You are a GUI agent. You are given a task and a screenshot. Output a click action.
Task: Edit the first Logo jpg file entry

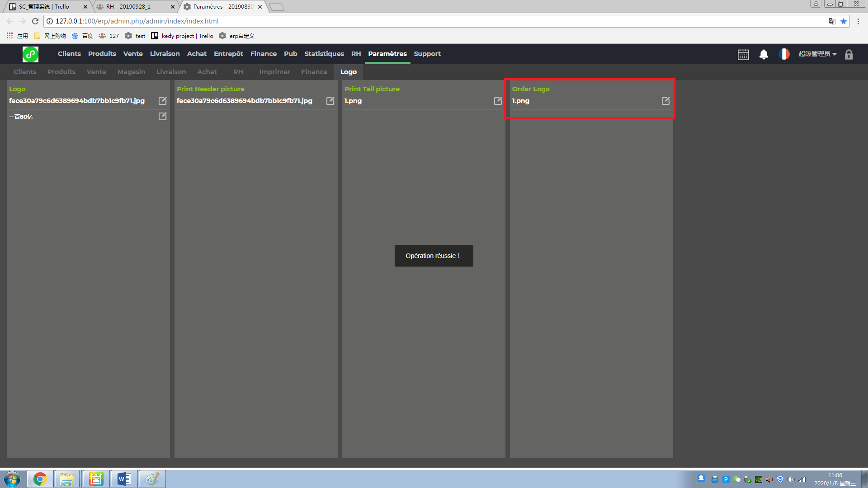coord(162,101)
